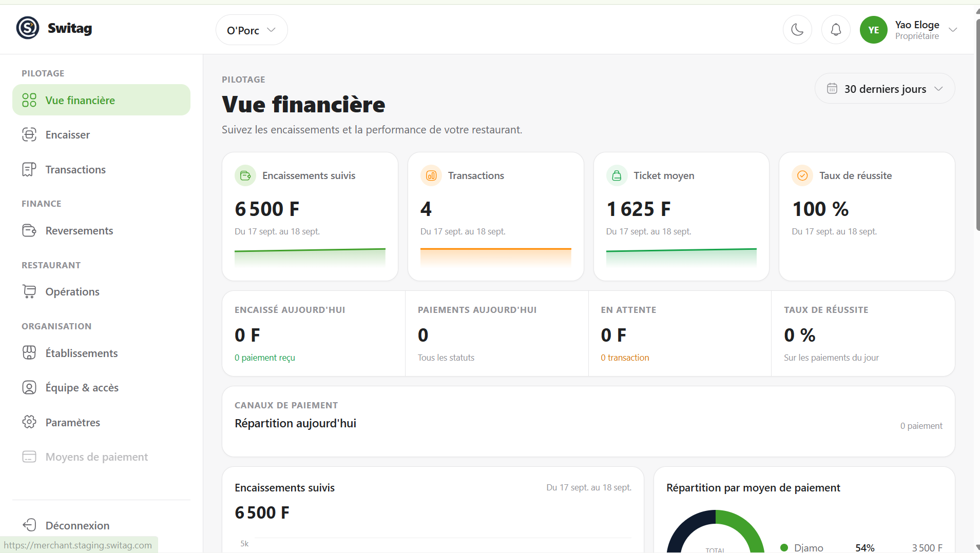Screen dimensions: 980x553
Task: Click the 6 500 F Encaissements suivis value
Action: pos(267,209)
